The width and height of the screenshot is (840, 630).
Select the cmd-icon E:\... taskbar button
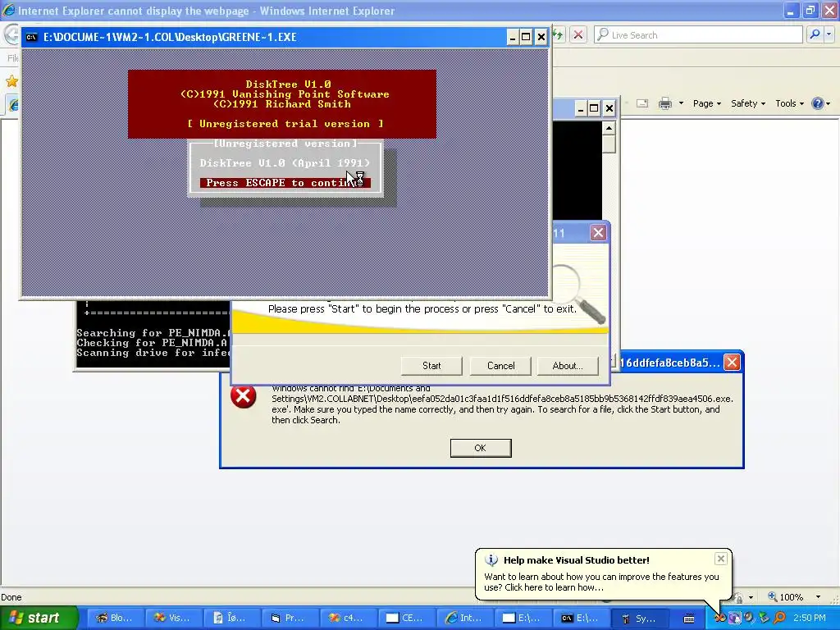(582, 618)
